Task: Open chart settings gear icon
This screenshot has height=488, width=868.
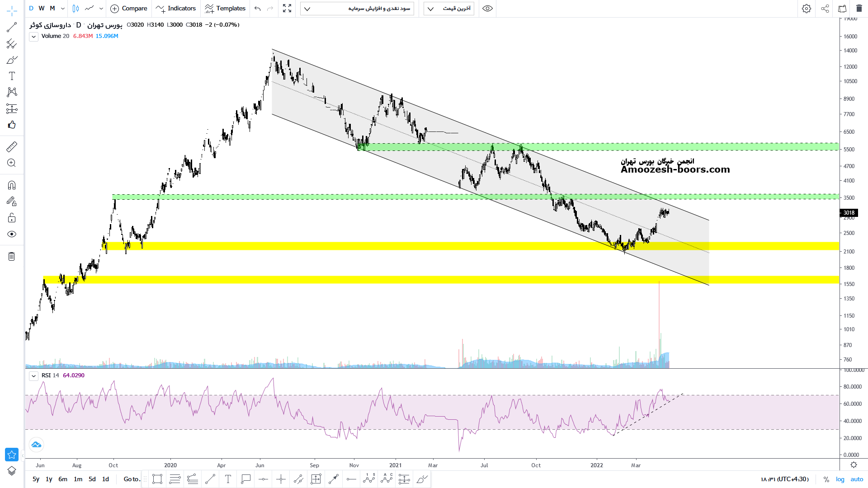Action: tap(807, 9)
